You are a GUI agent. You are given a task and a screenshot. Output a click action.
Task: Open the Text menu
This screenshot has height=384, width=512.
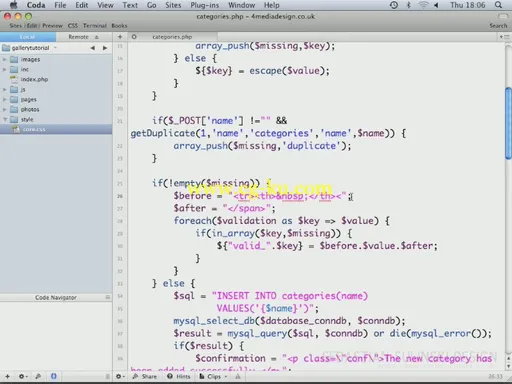click(130, 5)
